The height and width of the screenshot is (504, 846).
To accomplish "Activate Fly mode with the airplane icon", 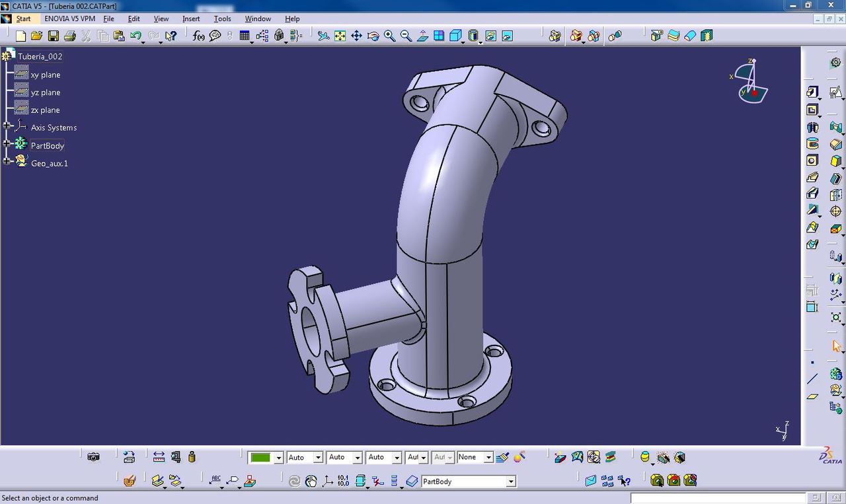I will tap(324, 36).
